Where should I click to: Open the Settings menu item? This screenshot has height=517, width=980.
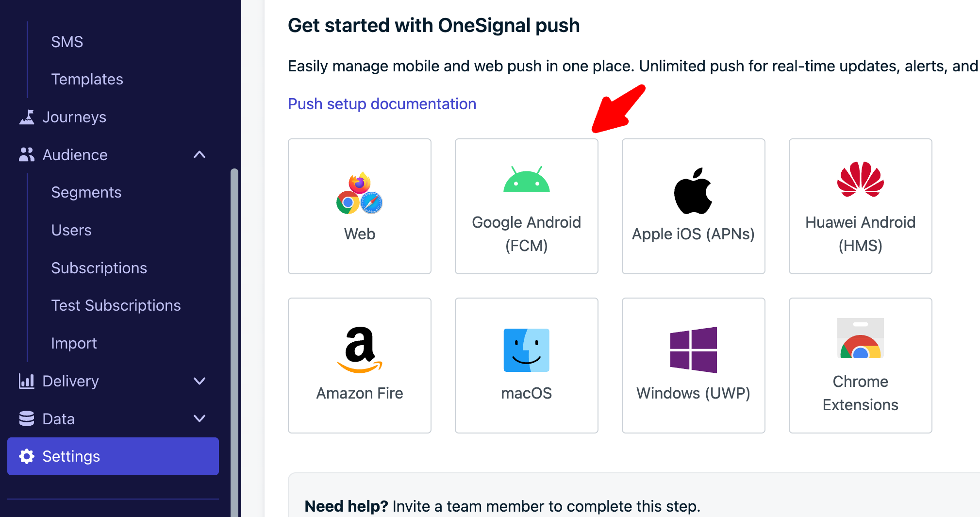[113, 456]
